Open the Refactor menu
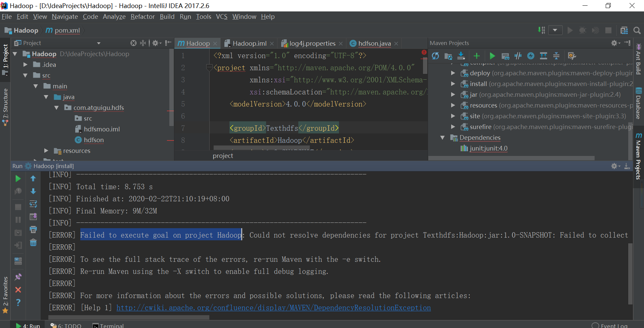Viewport: 644px width, 328px height. (x=142, y=16)
